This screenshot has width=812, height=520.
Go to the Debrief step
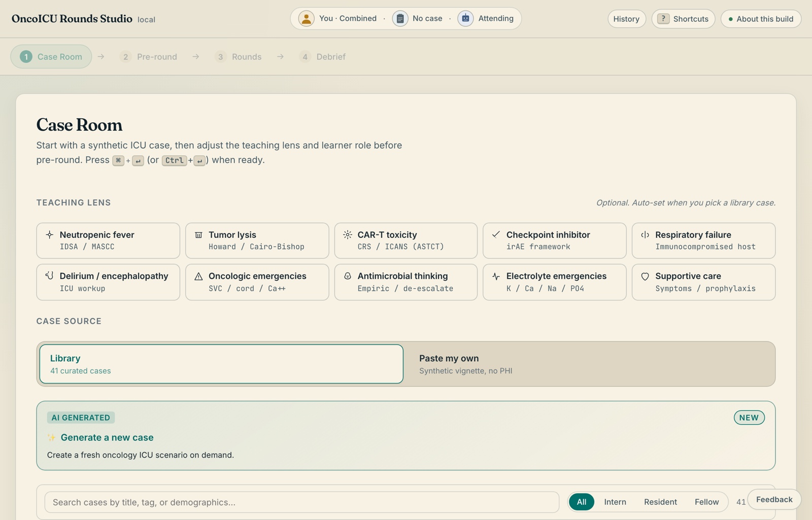click(x=323, y=56)
